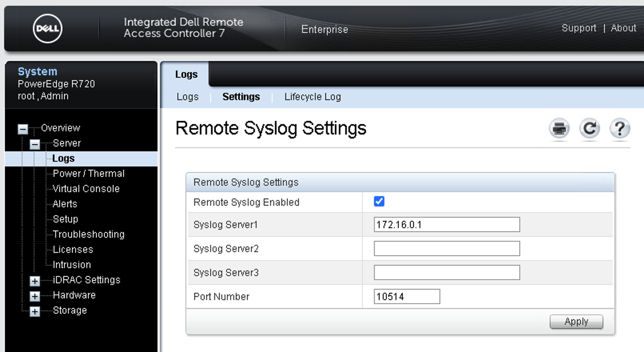This screenshot has width=644, height=352.
Task: Click the 'Remote Syslog Enabled' label
Action: pos(246,202)
